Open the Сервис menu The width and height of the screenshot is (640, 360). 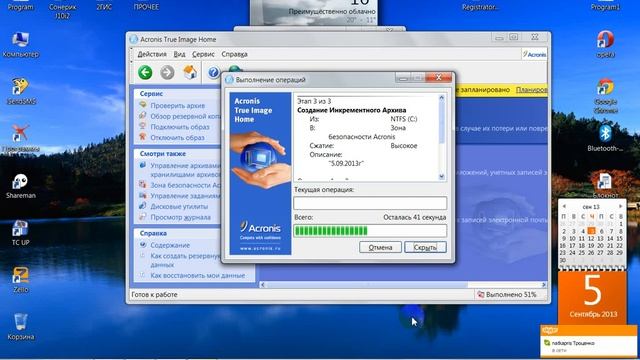click(x=203, y=54)
